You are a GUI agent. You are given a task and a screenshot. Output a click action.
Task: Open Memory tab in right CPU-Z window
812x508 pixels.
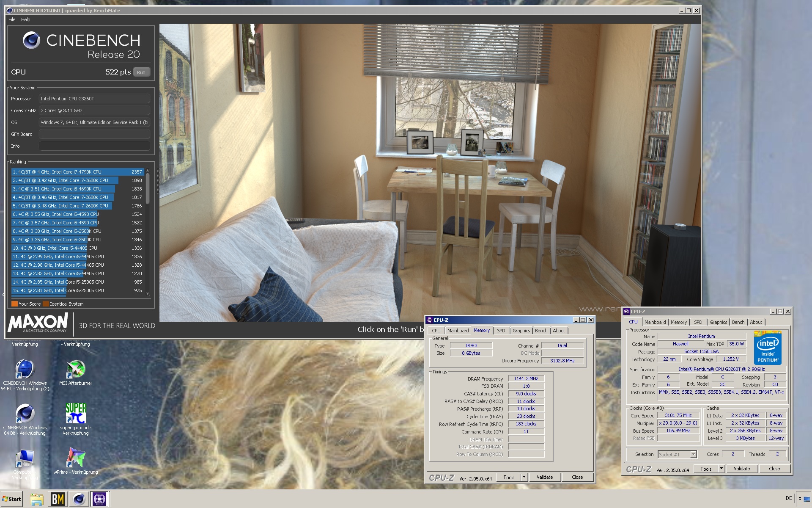[x=679, y=322]
